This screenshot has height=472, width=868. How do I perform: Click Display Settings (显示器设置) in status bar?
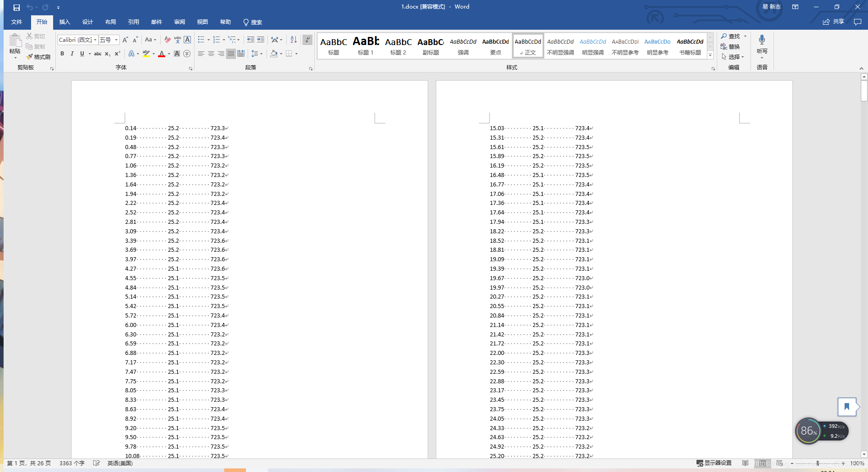point(714,463)
